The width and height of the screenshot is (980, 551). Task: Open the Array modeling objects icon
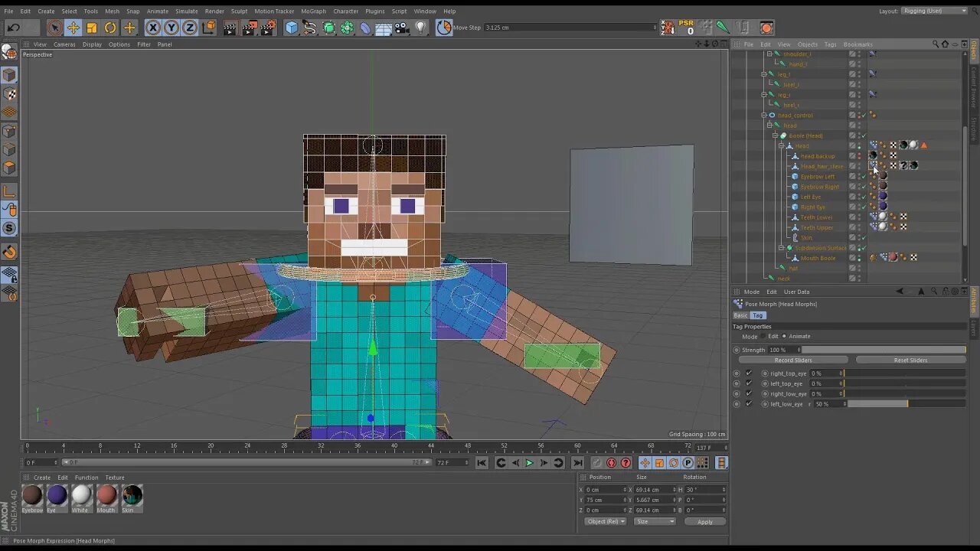[348, 28]
